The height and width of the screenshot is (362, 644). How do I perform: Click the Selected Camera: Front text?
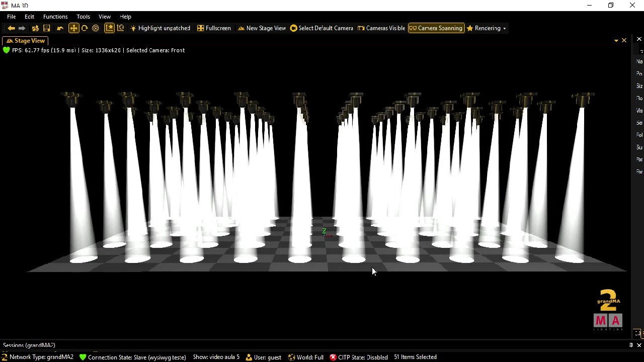pos(155,50)
